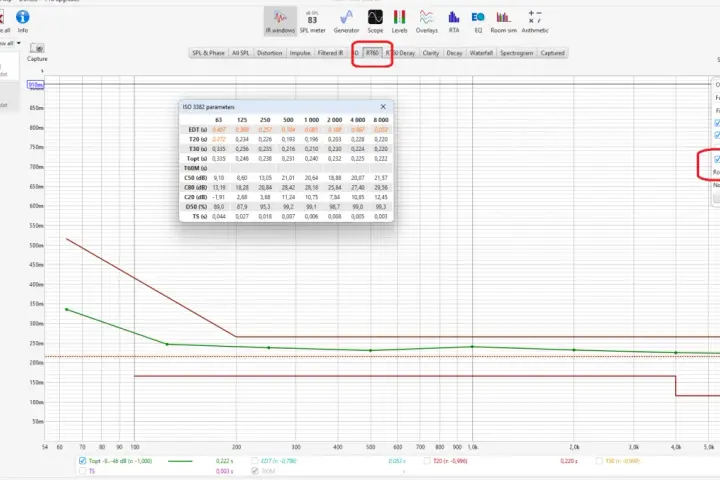This screenshot has width=720, height=480.
Task: Close the ISO 3382 parameters dialog
Action: 383,107
